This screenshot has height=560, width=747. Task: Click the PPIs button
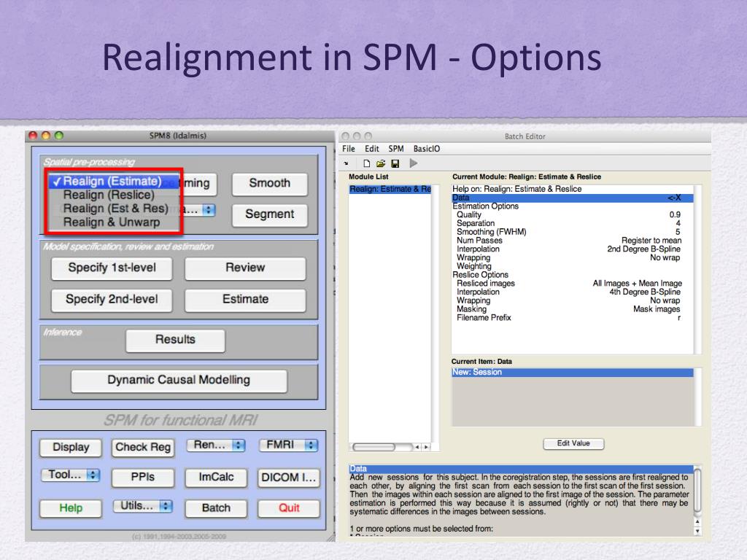pos(143,478)
